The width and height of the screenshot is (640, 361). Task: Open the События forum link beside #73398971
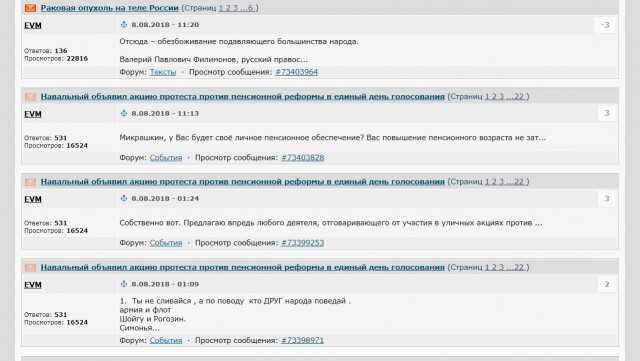click(x=166, y=340)
